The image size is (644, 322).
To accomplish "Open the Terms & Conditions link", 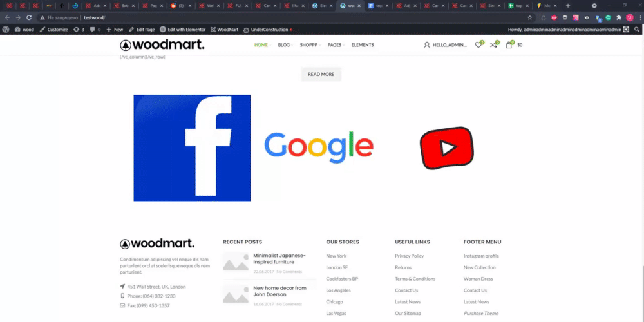I will point(415,279).
